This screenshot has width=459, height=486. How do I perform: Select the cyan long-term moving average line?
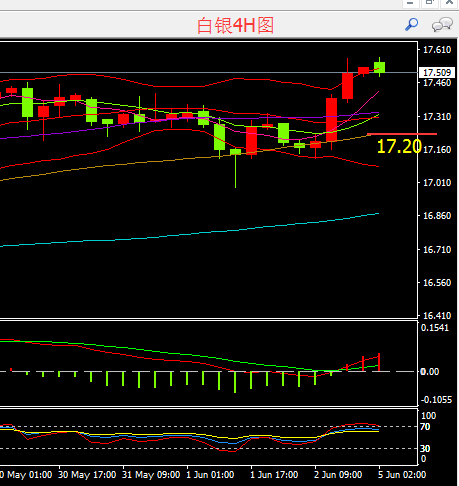pyautogui.click(x=189, y=234)
